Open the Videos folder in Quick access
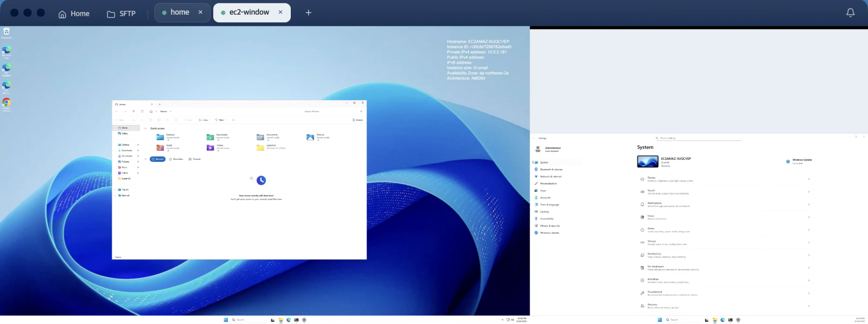This screenshot has height=324, width=868. (219, 147)
